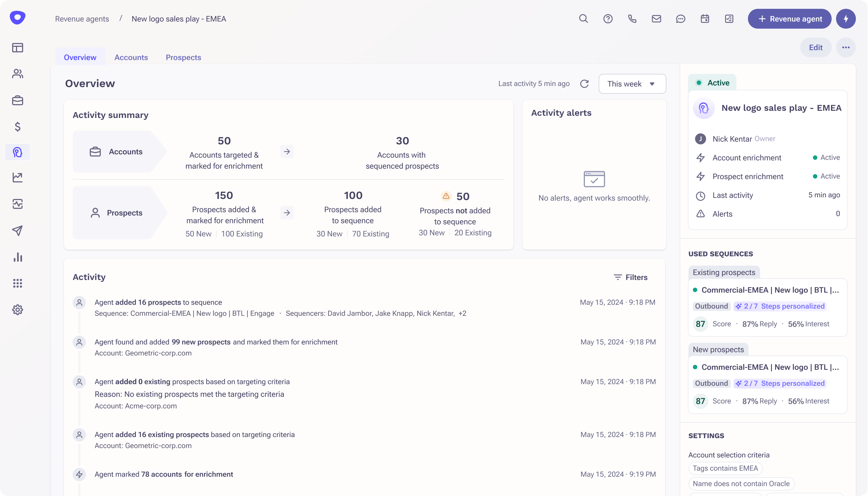Switch to the Prospects tab
The height and width of the screenshot is (496, 868).
(183, 57)
